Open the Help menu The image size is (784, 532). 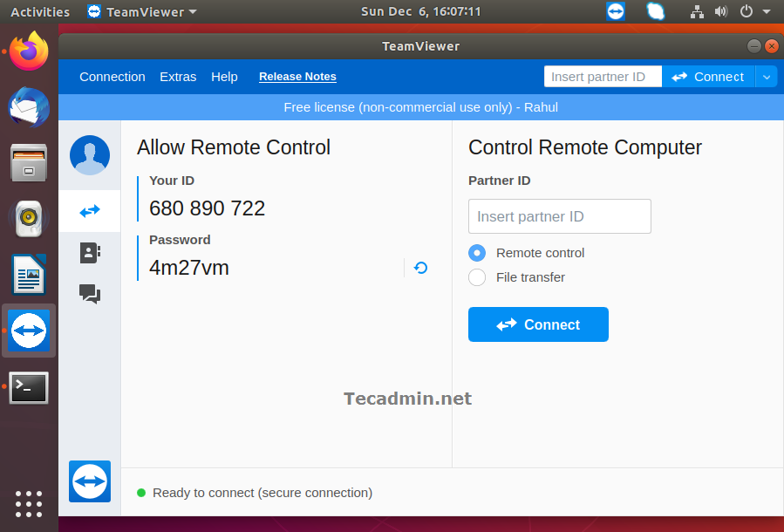coord(224,77)
